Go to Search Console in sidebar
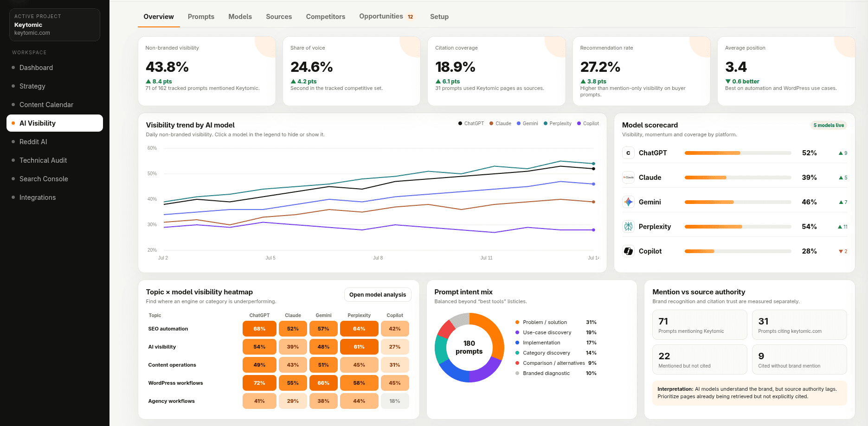This screenshot has height=426, width=868. click(55, 179)
